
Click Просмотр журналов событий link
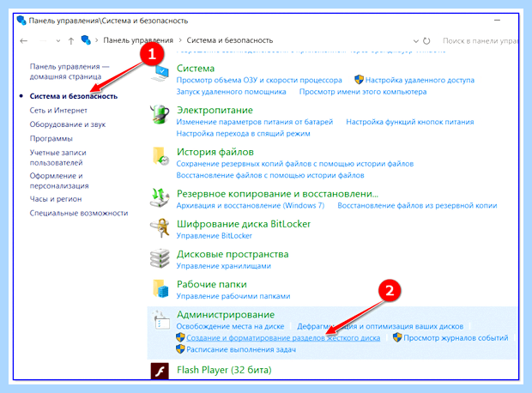pyautogui.click(x=456, y=338)
